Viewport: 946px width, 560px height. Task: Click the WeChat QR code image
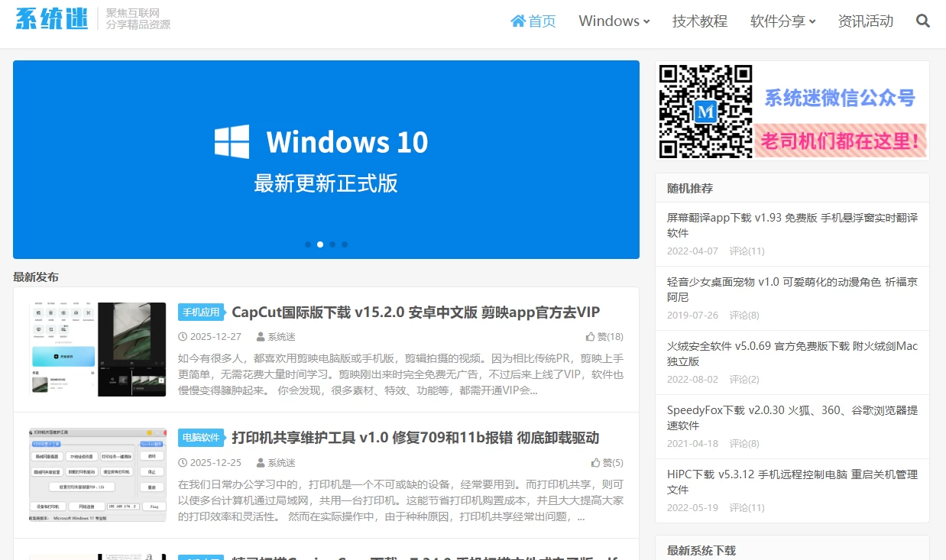coord(705,111)
